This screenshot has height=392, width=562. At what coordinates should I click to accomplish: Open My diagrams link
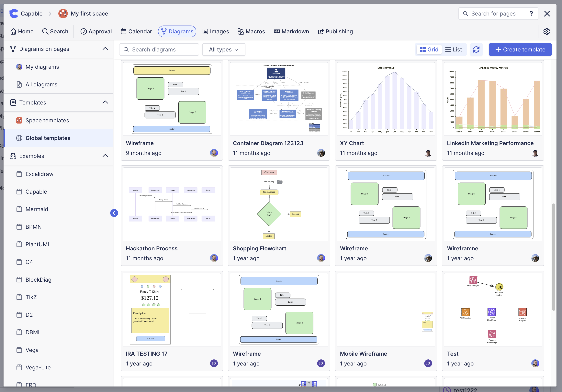[x=42, y=67]
